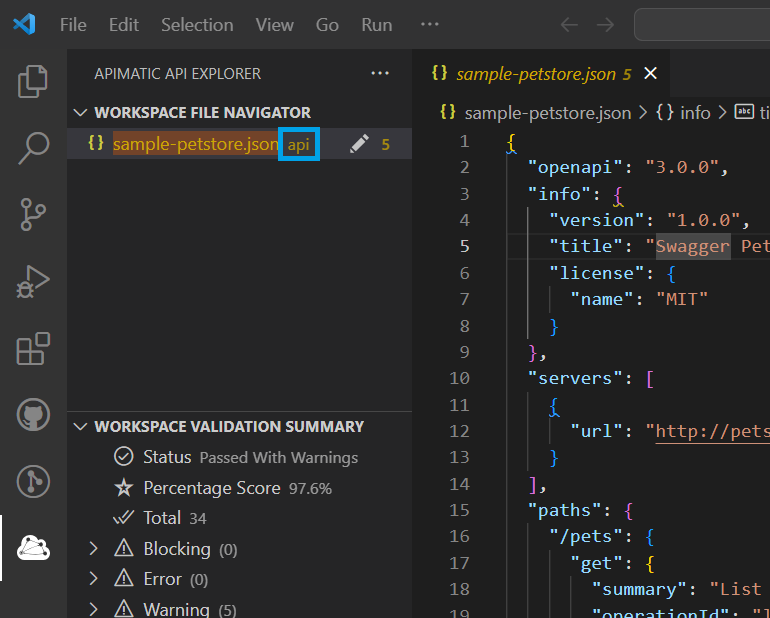Click the "openapi" key on line 2
770x618 pixels.
click(x=575, y=168)
